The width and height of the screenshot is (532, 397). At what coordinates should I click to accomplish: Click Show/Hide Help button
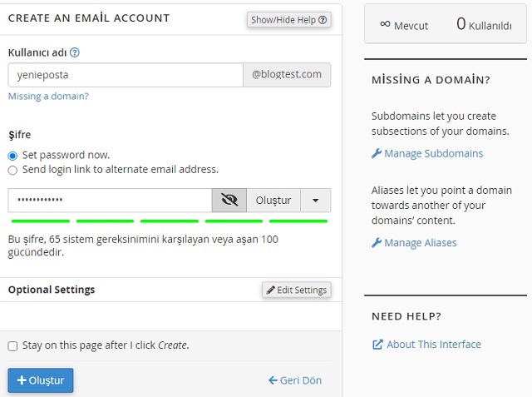(288, 20)
